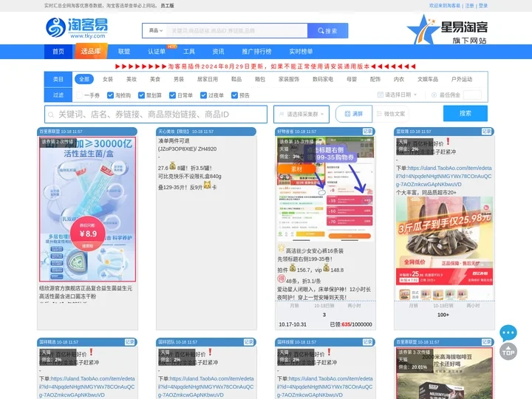This screenshot has height=399, width=532.
Task: Open the 资讯 nav tab
Action: 218,52
